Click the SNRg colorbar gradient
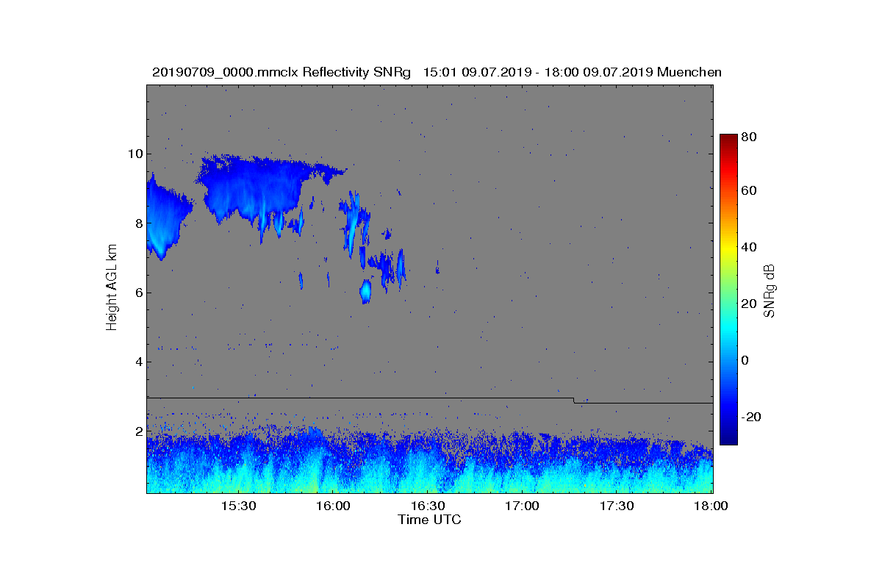 tap(728, 290)
